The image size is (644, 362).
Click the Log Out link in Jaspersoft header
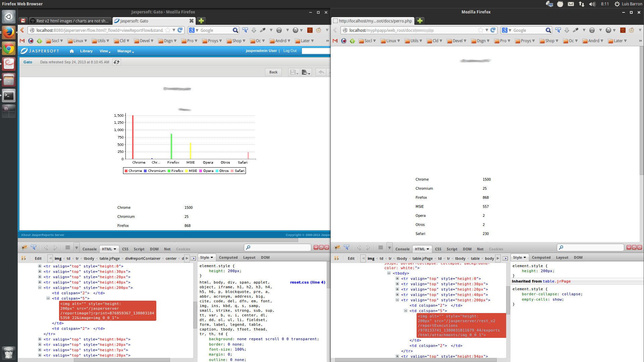coord(290,51)
